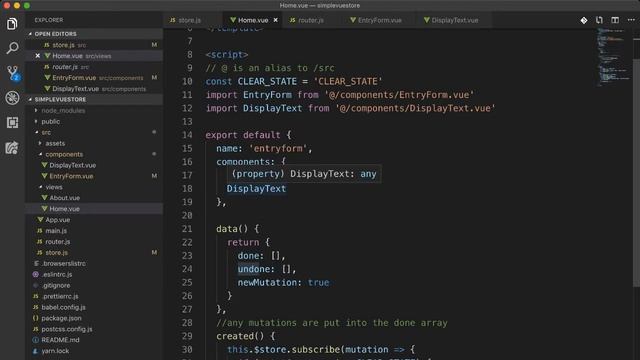This screenshot has width=640, height=360.
Task: Click 'undone' on line 24
Action: (x=253, y=269)
